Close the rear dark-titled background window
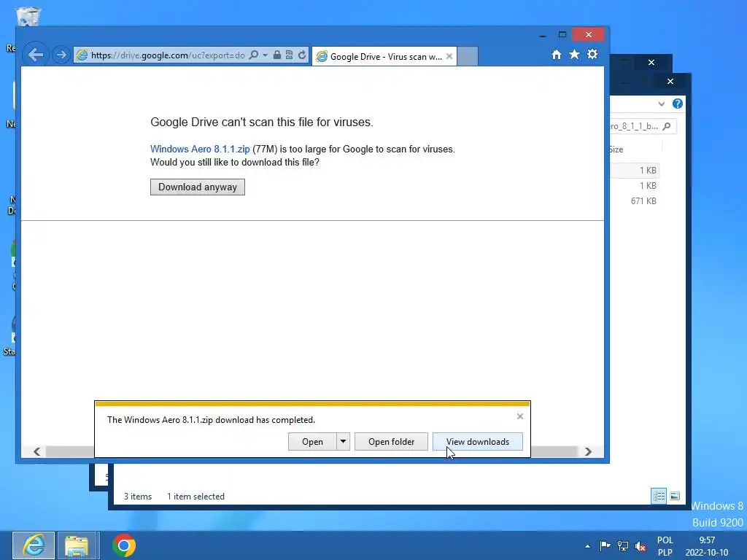This screenshot has width=747, height=560. (x=651, y=63)
